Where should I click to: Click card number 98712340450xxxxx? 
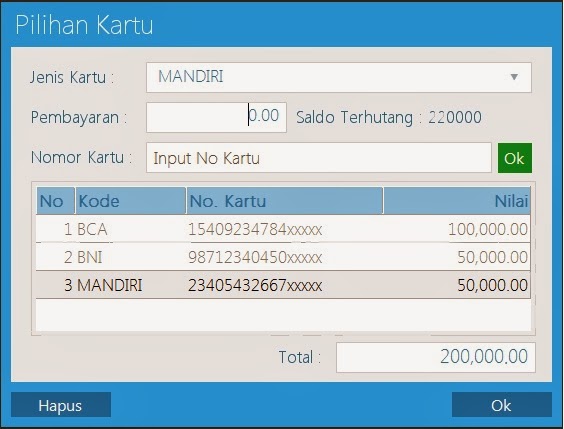click(x=255, y=257)
